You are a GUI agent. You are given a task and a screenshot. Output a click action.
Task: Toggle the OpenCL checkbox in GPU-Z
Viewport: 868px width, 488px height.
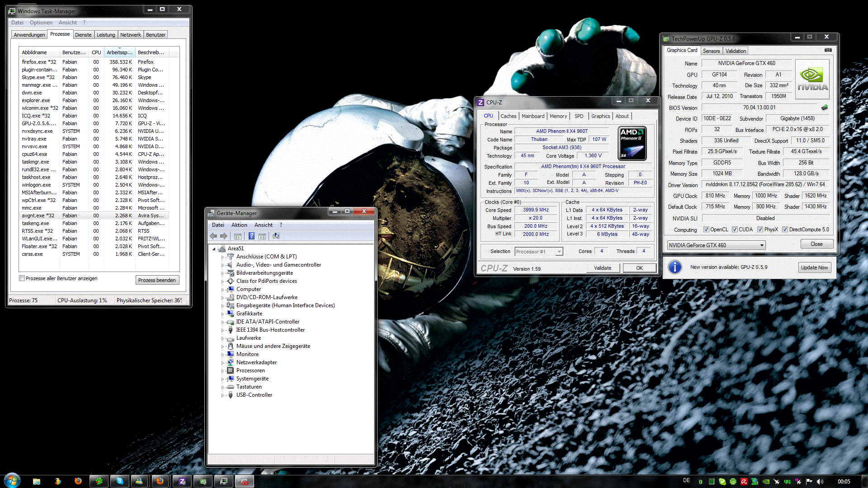[706, 230]
